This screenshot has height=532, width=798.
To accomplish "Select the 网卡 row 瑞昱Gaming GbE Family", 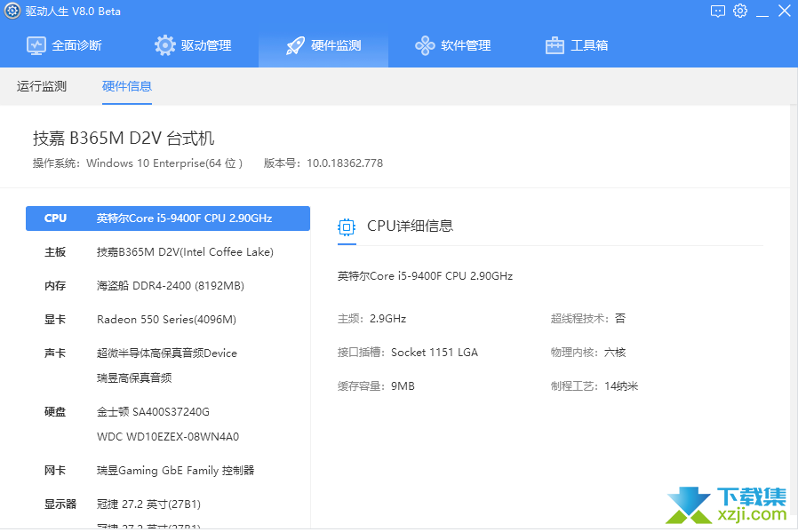I will click(x=168, y=471).
